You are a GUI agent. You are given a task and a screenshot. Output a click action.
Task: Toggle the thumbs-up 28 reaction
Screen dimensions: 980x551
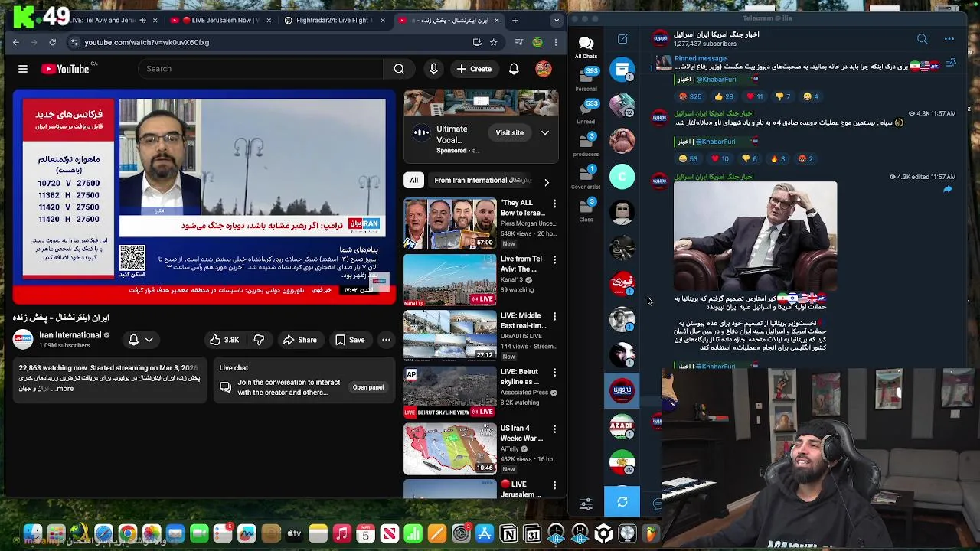[724, 96]
